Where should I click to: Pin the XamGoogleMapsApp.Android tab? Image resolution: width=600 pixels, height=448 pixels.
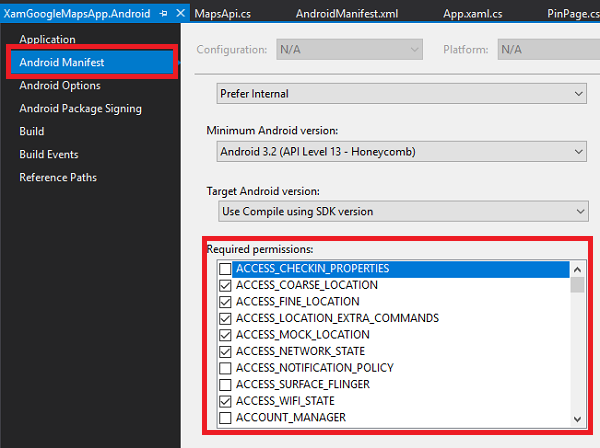click(x=163, y=14)
